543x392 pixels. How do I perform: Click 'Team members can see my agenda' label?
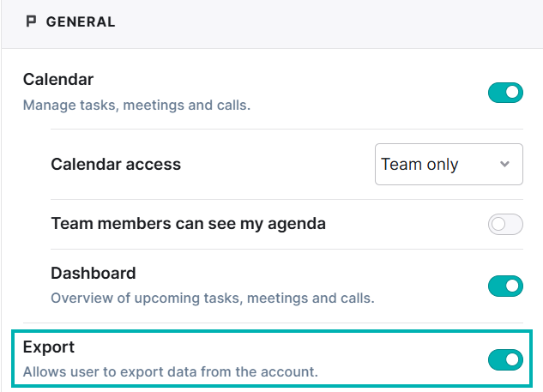[188, 224]
